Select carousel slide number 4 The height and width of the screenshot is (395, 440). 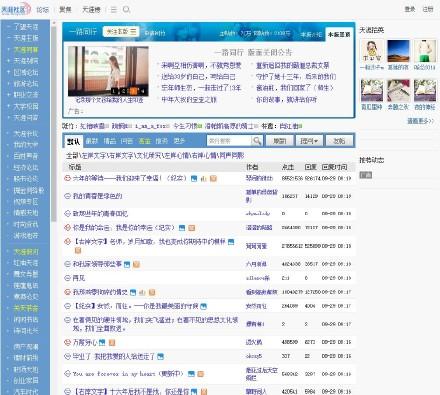coord(143,91)
